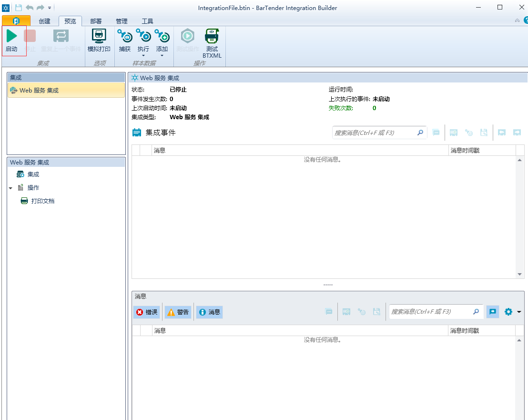
Task: Select Web 服务 集成 in integration list
Action: coord(39,90)
